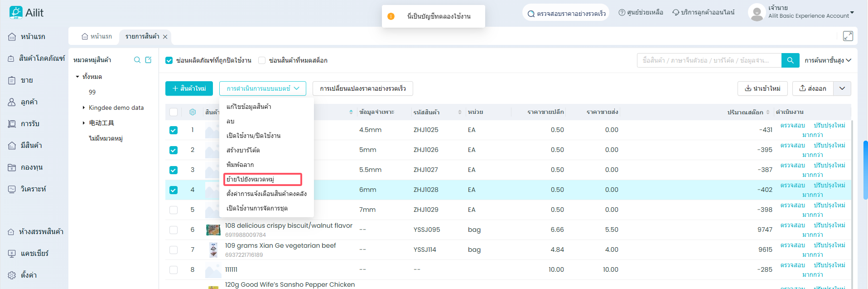Viewport: 868px width, 289px height.
Task: Choose สร้างบาร์โค้ด in the batch menu
Action: click(x=243, y=150)
